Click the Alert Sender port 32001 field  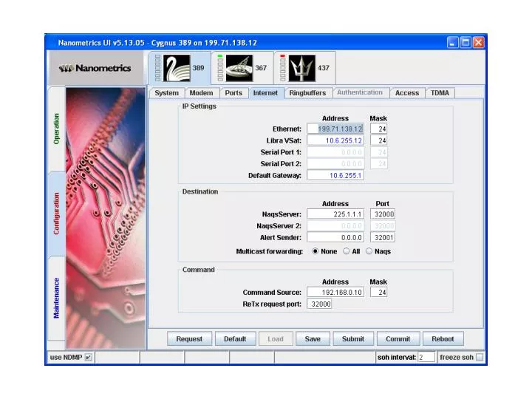(383, 237)
